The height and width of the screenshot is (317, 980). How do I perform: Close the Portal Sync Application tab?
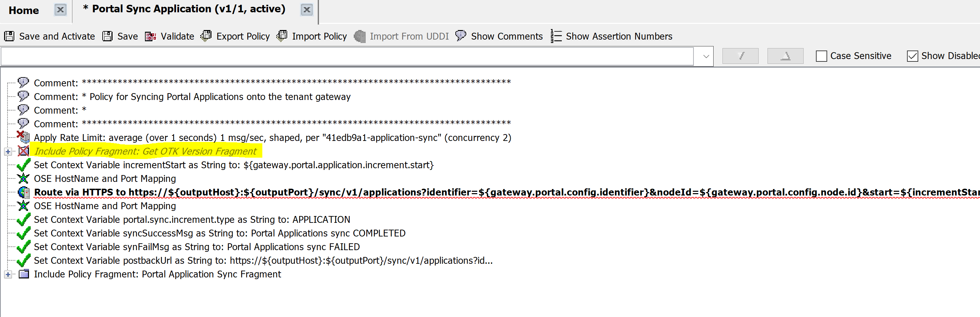307,10
